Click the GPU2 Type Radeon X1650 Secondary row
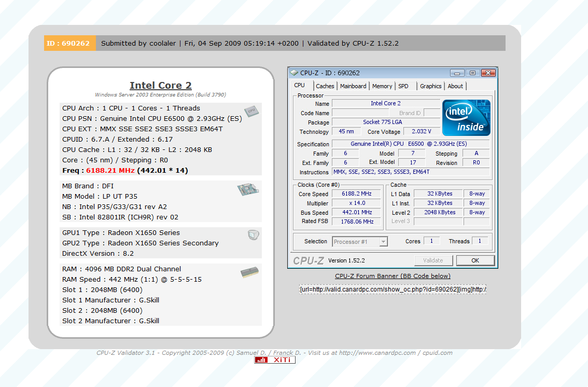The height and width of the screenshot is (387, 588). pyautogui.click(x=140, y=243)
